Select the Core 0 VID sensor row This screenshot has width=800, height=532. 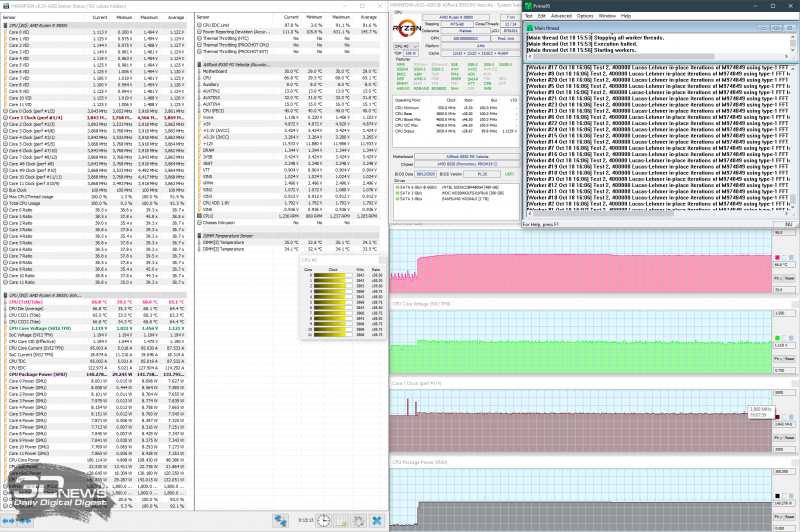point(94,32)
